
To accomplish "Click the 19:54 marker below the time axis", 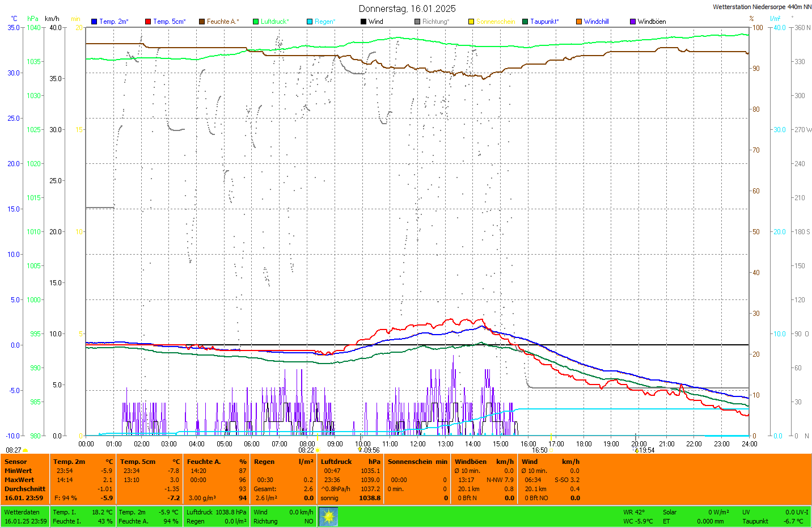I will click(x=646, y=450).
